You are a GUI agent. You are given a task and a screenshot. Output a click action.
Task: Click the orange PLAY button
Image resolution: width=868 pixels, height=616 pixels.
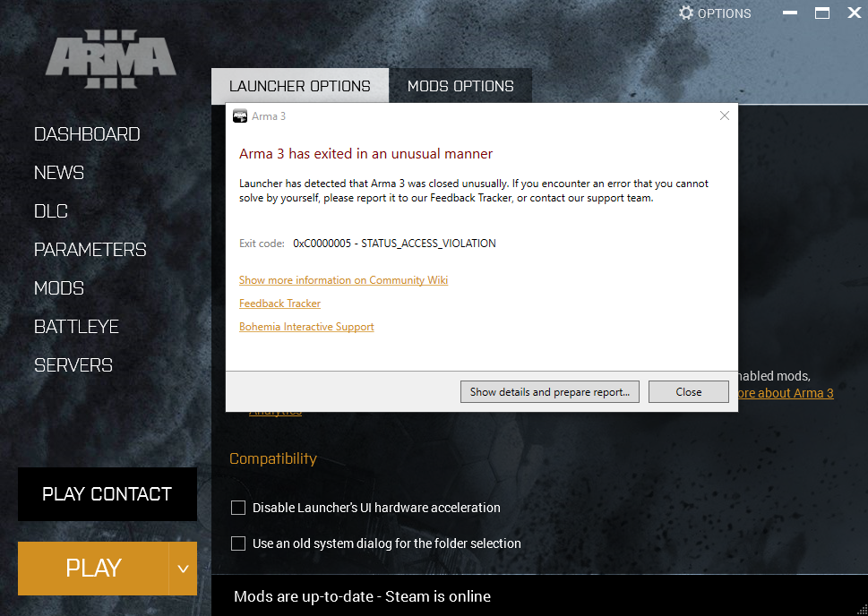[x=93, y=569]
